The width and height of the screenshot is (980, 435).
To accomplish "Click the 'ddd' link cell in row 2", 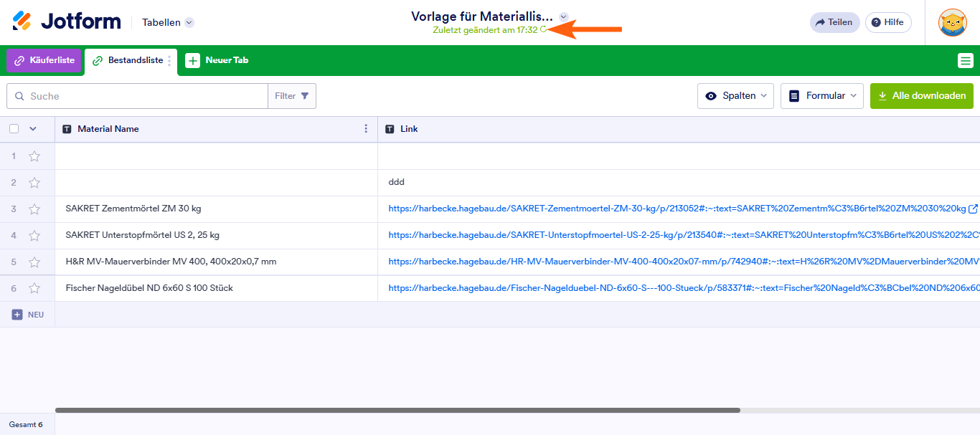I will [x=679, y=183].
